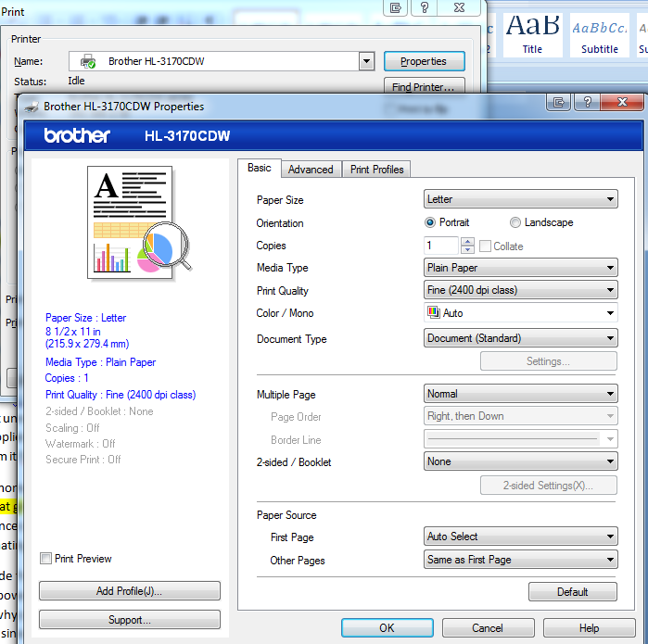Click the page layout preview thumbnail

click(139, 223)
